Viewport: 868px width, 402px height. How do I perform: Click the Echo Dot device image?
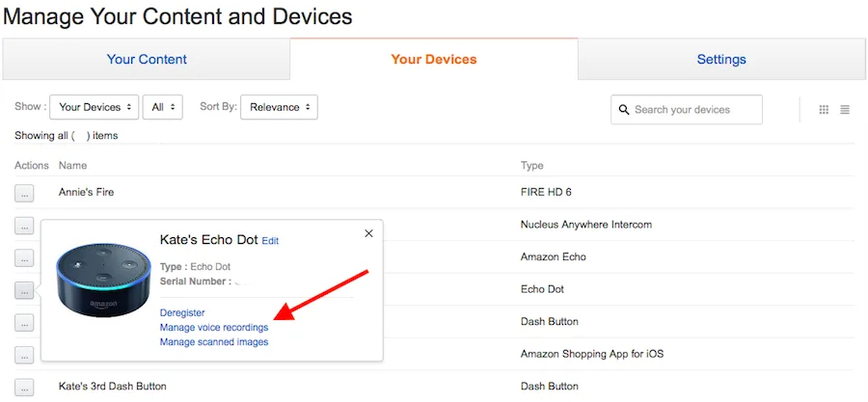(x=103, y=280)
